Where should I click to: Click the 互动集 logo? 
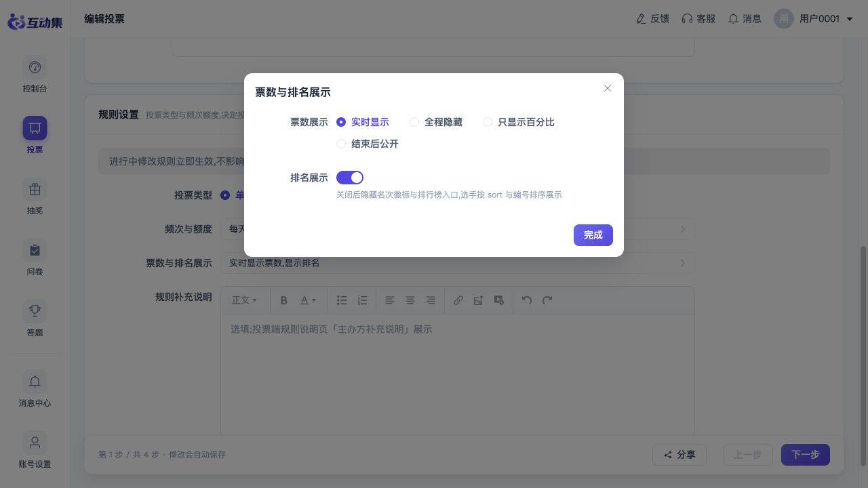tap(35, 22)
